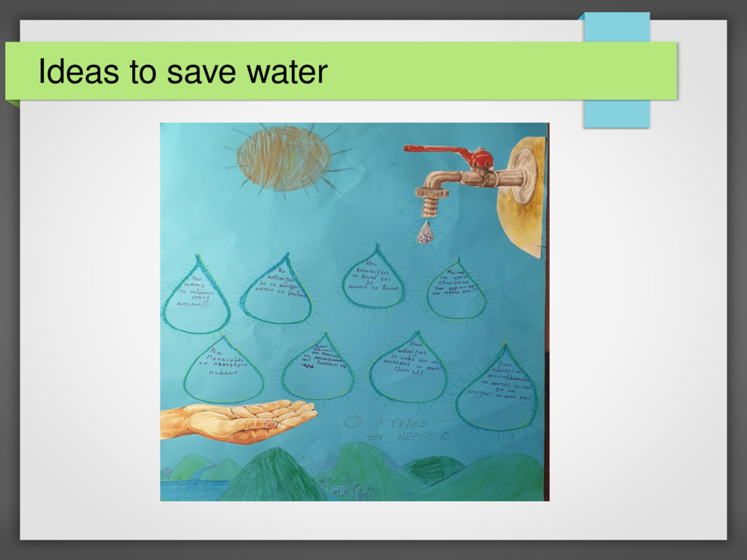747x560 pixels.
Task: Click the fourth top-row drop under the faucet
Action: tap(456, 290)
